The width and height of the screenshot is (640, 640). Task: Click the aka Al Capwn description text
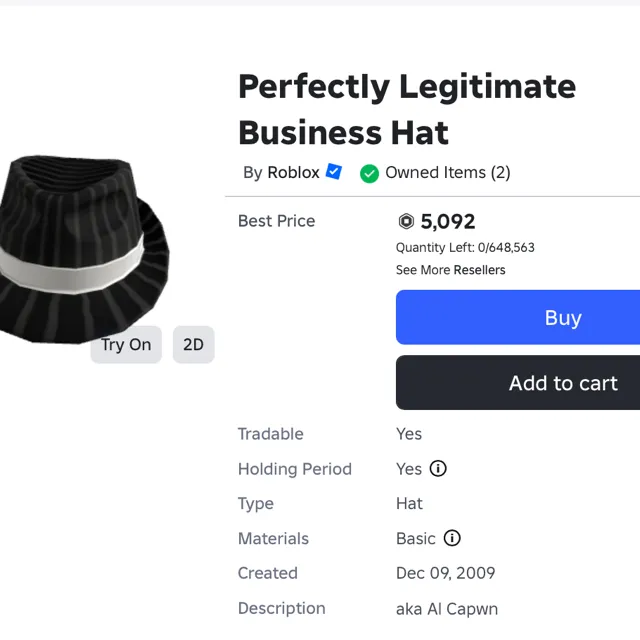[x=446, y=609]
